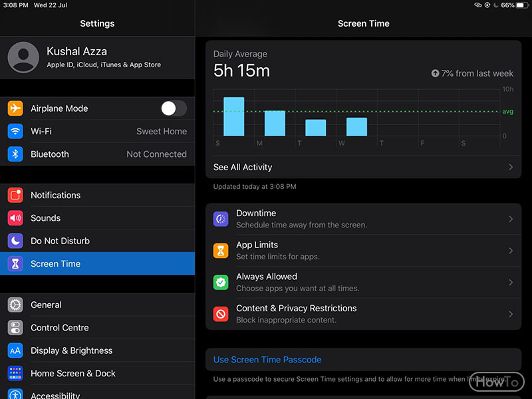Viewport: 532px width, 399px height.
Task: Open Bluetooth row showing Not Connected
Action: (x=97, y=154)
